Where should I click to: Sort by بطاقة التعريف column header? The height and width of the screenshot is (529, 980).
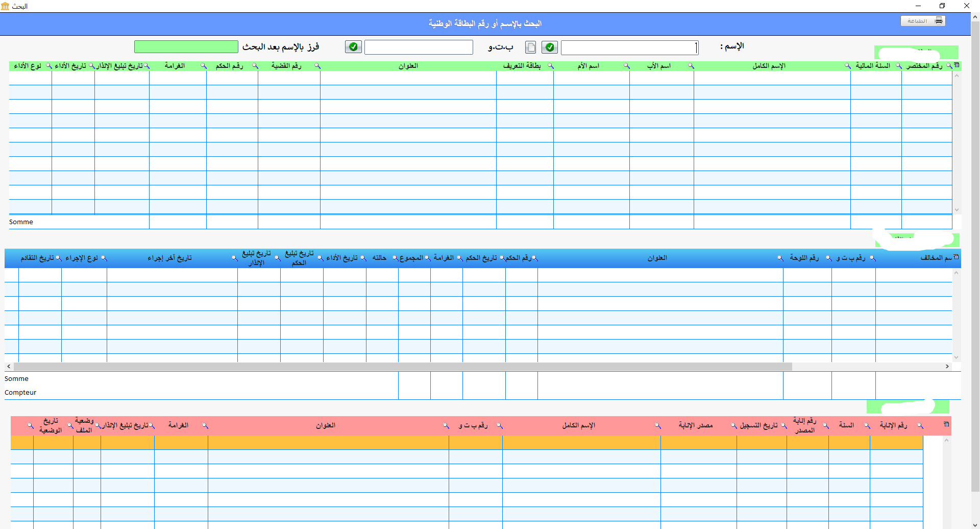[522, 66]
